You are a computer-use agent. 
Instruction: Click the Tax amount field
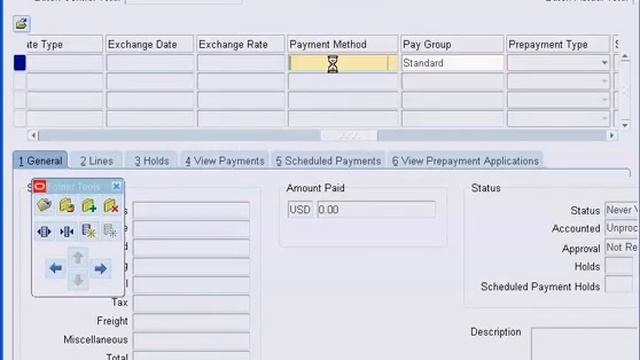coord(191,303)
